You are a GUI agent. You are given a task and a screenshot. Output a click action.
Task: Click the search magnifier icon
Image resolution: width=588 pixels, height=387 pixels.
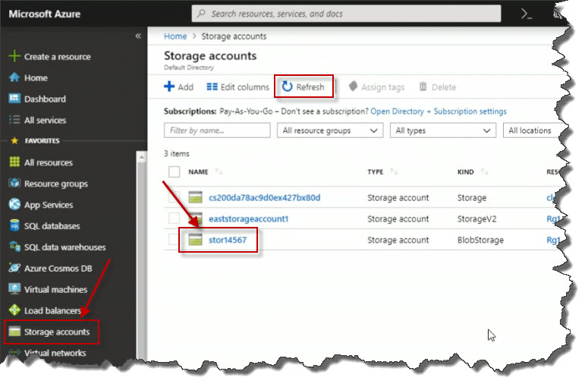pos(201,14)
